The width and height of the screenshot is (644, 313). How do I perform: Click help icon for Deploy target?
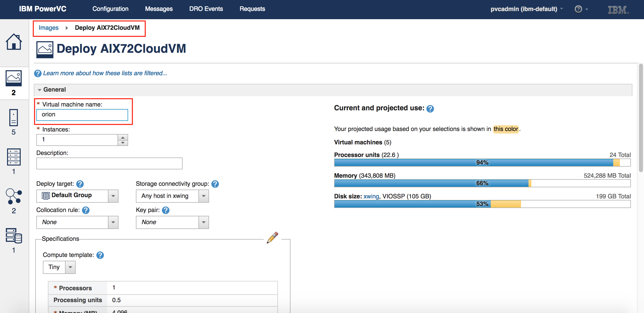80,184
